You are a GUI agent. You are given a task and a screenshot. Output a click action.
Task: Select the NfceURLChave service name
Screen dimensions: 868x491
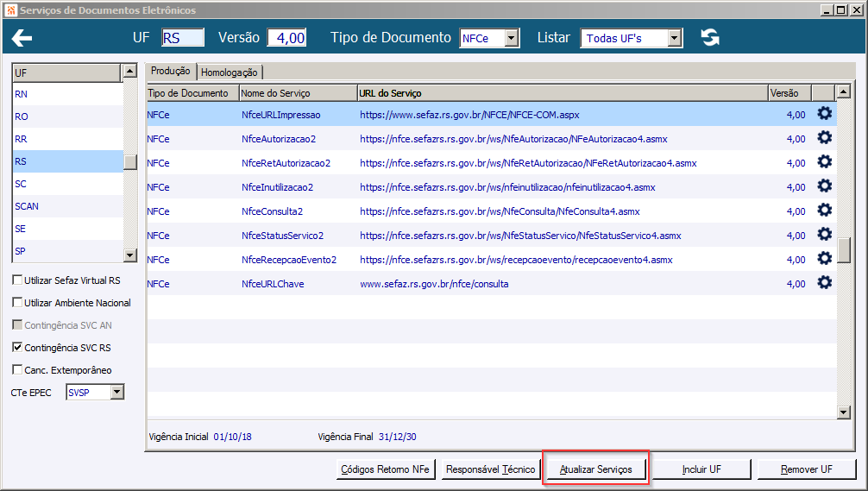pos(273,284)
